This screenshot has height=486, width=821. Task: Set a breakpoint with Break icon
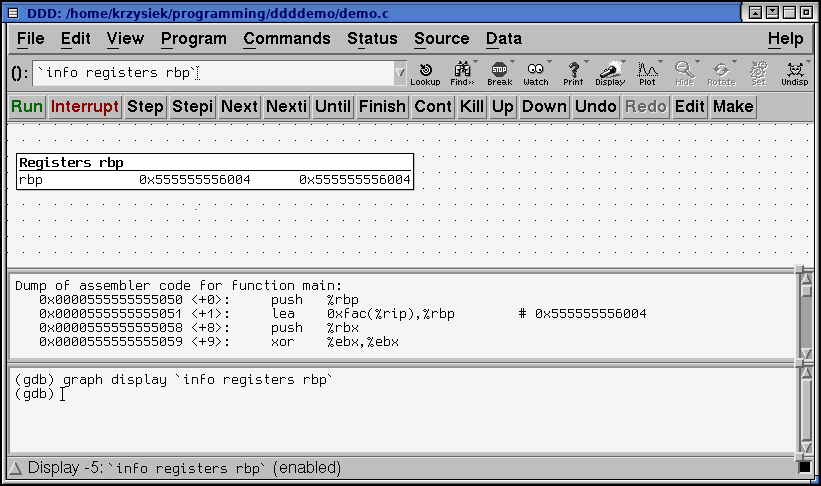click(500, 74)
